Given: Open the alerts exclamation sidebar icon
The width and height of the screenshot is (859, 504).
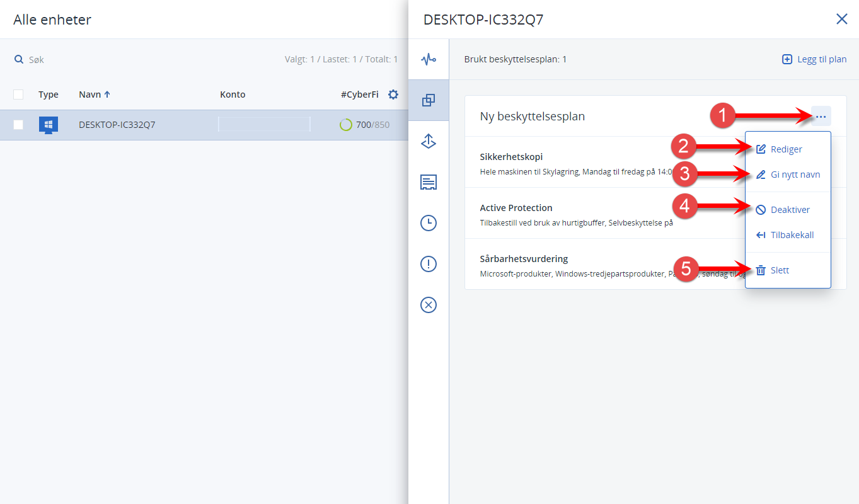Looking at the screenshot, I should (429, 264).
